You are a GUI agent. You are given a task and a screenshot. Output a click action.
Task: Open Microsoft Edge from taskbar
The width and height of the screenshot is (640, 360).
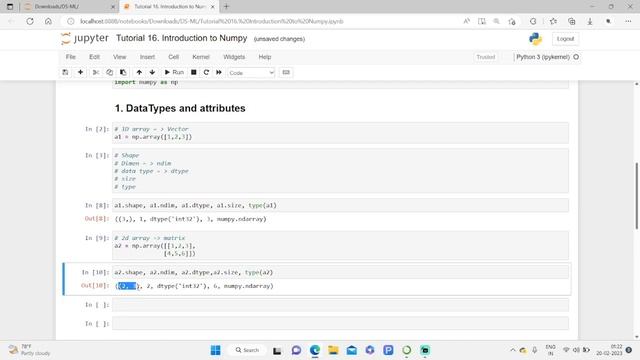315,350
